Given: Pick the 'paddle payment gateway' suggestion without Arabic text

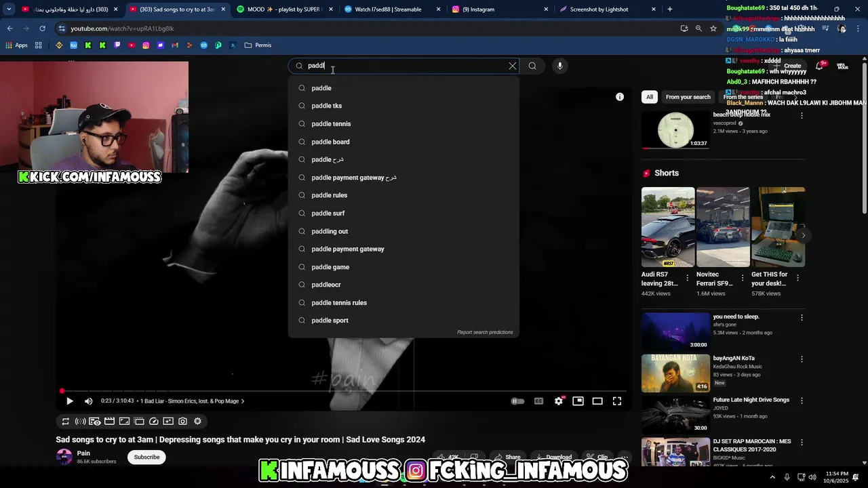Looking at the screenshot, I should click(x=403, y=249).
